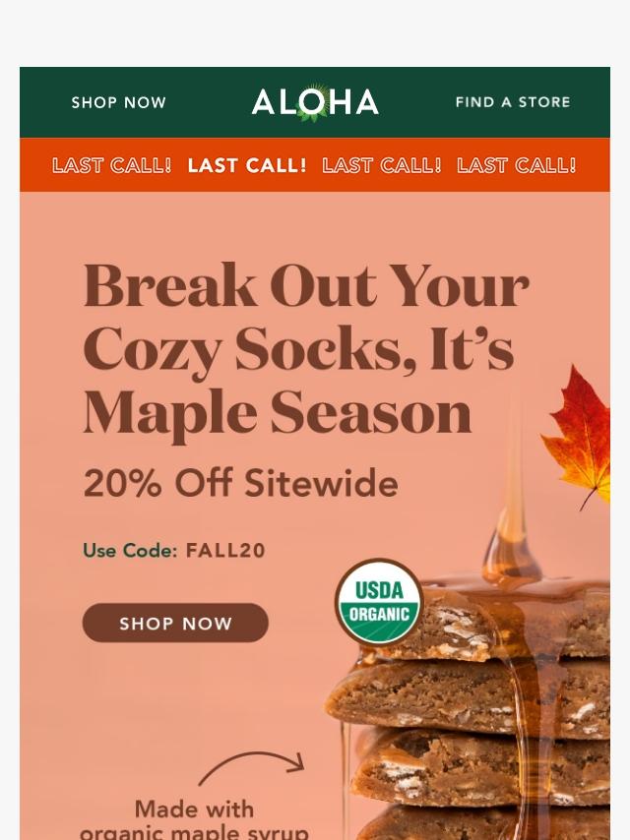This screenshot has height=840, width=630.
Task: Open the FIND A STORE link
Action: (x=513, y=101)
